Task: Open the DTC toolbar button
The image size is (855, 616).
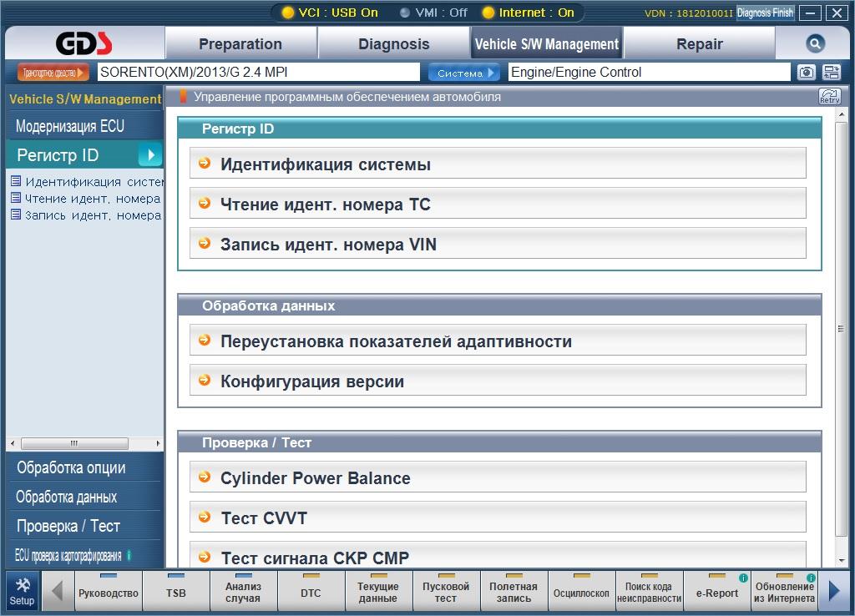Action: [311, 592]
